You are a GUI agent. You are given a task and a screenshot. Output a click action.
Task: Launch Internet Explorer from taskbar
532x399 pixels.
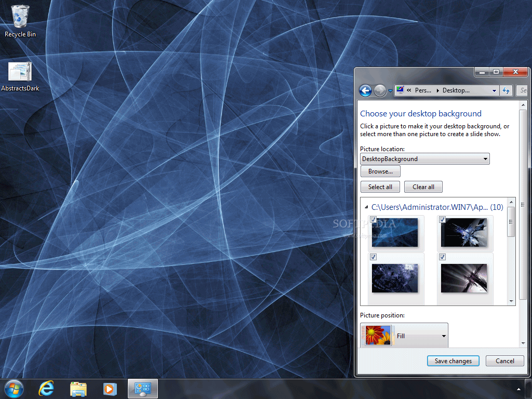46,389
